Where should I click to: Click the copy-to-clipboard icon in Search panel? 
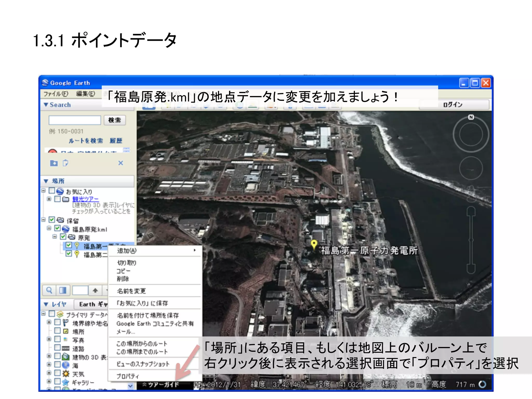point(65,163)
